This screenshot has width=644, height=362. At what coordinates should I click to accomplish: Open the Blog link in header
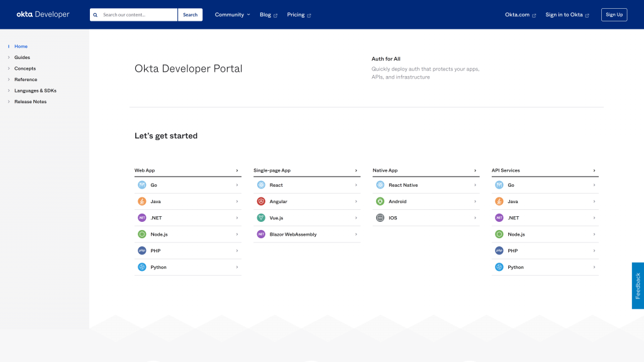click(269, 14)
